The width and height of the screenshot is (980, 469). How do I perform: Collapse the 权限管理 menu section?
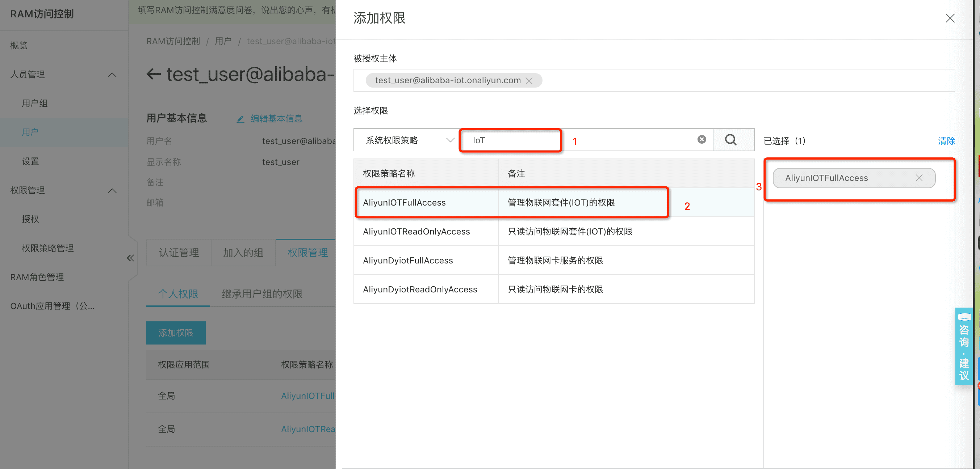tap(112, 190)
